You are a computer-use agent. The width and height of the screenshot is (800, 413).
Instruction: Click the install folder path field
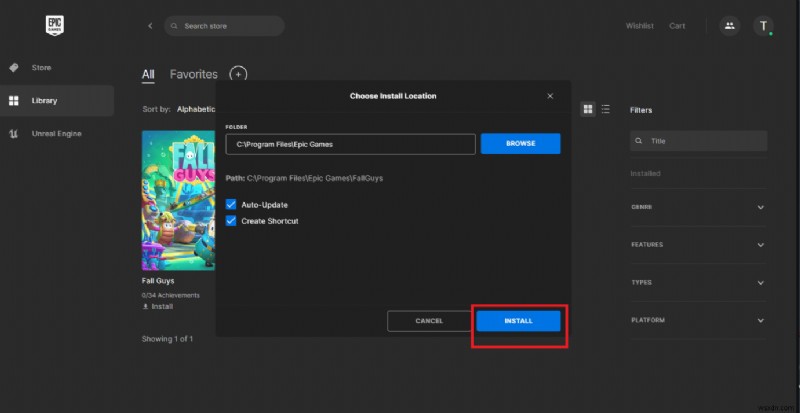tap(351, 144)
